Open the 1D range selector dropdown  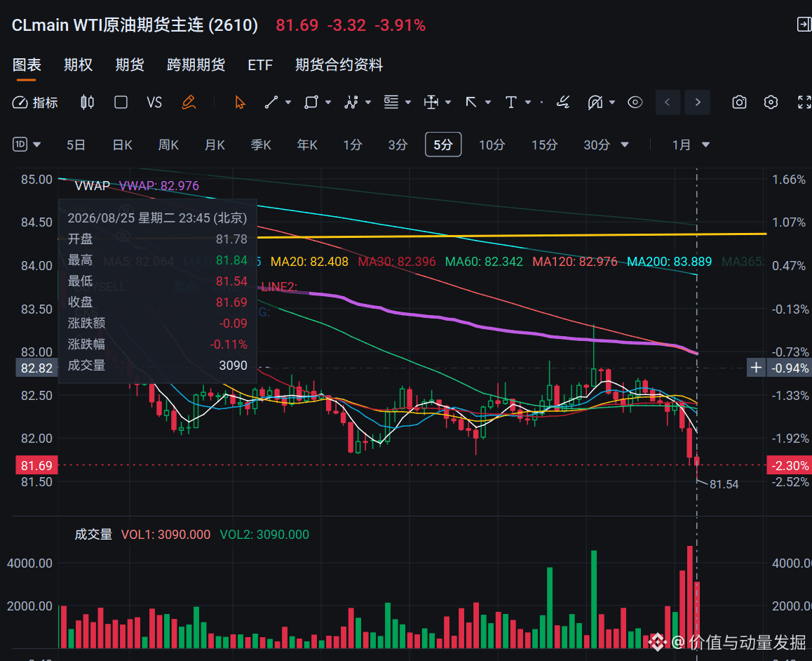pyautogui.click(x=27, y=144)
